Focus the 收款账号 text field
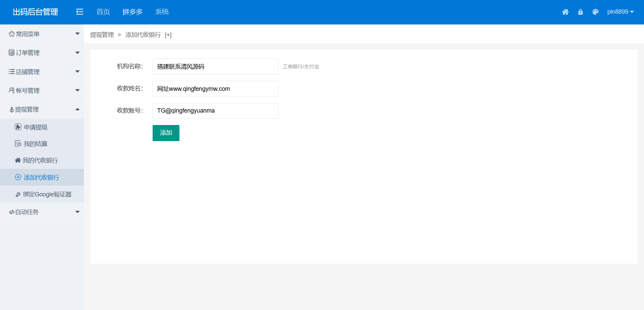 coord(215,111)
